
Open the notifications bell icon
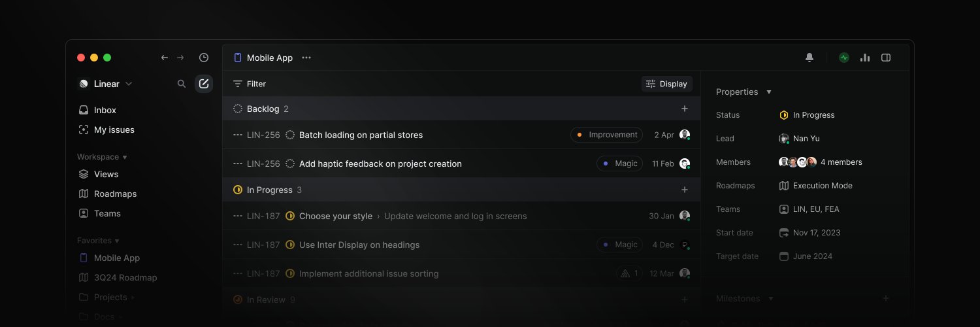click(809, 58)
